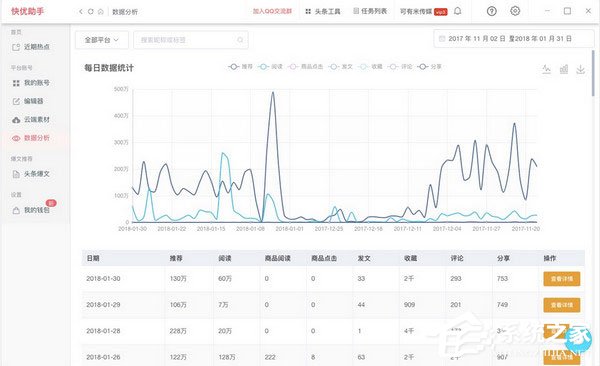Open 头条爆文 in the sidebar

tap(31, 174)
